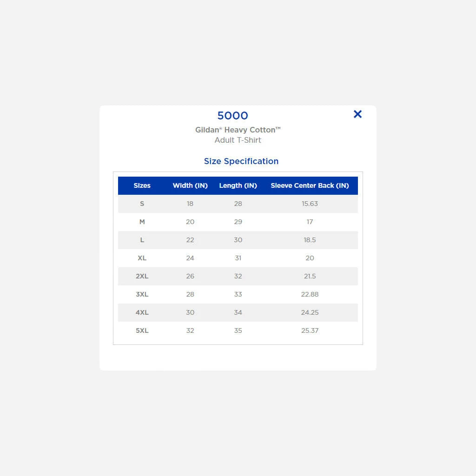Select the 3XL size row label
The width and height of the screenshot is (476, 476).
click(x=142, y=294)
